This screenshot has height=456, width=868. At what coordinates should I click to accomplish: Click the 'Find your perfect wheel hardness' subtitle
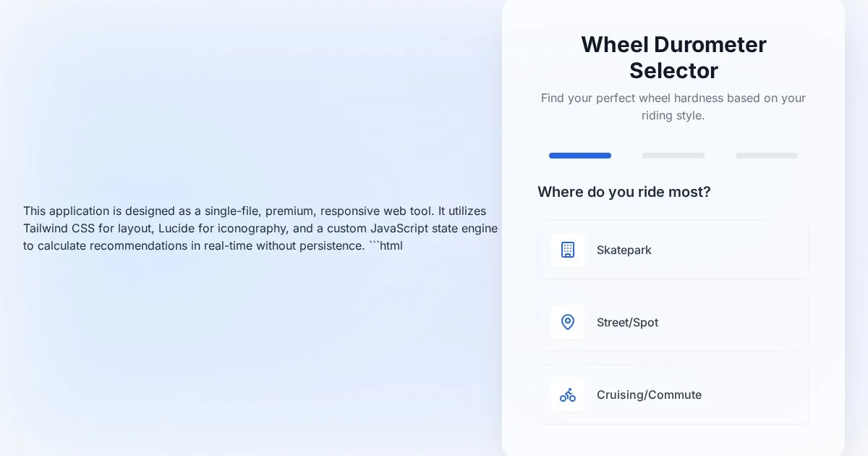[x=673, y=106]
